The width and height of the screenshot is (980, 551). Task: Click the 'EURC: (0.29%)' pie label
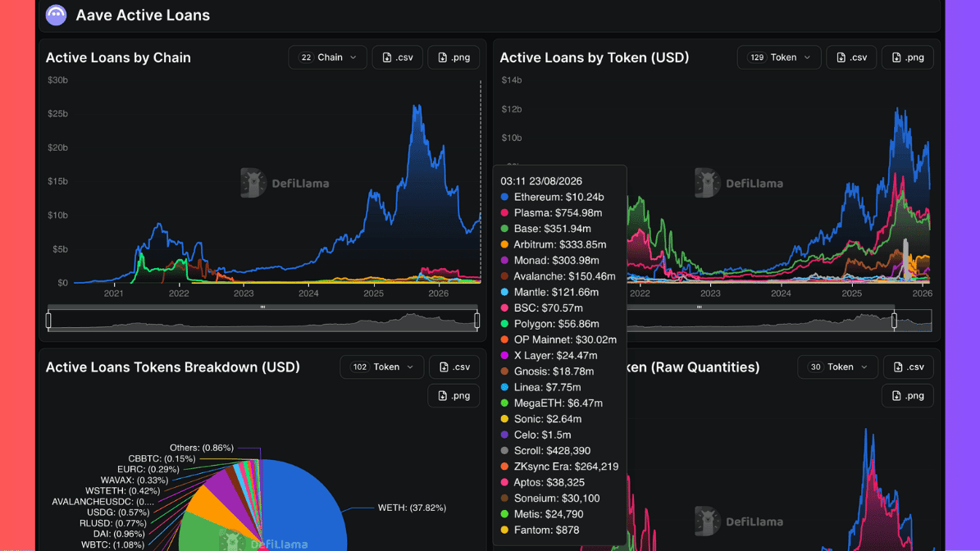[148, 469]
